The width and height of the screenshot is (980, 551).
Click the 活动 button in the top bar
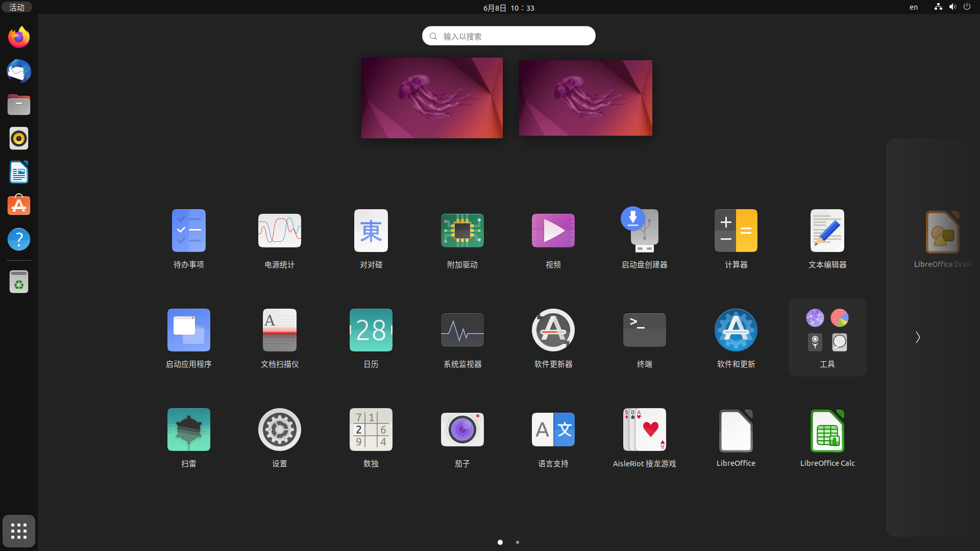(x=16, y=7)
